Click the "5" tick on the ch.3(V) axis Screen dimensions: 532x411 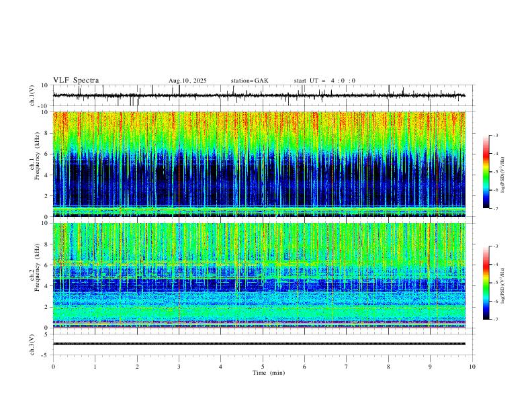click(47, 334)
